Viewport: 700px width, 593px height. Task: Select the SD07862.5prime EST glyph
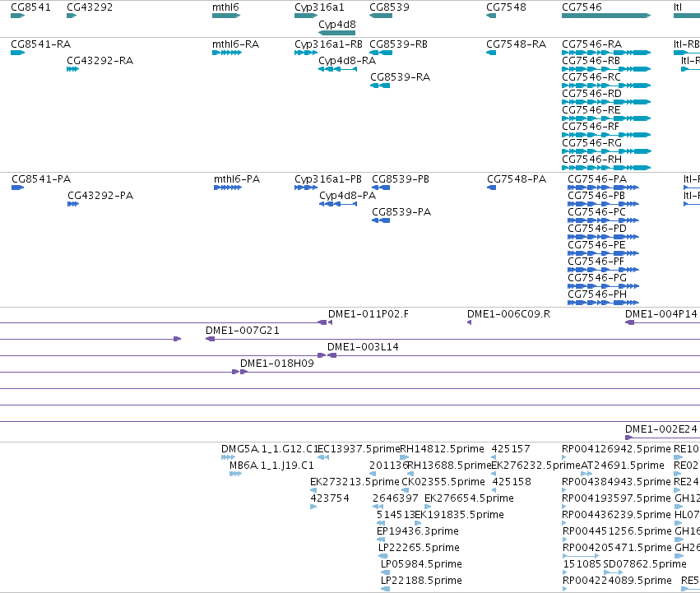coord(613,572)
